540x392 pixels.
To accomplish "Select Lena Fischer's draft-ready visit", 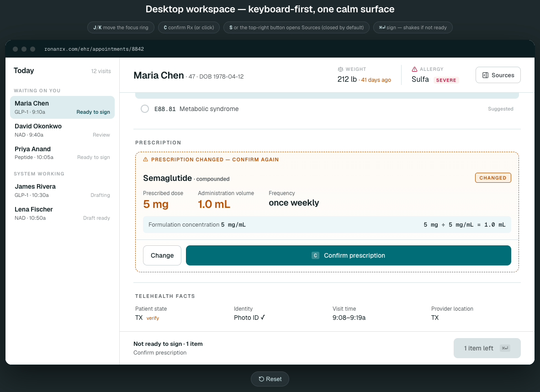I will (x=62, y=213).
